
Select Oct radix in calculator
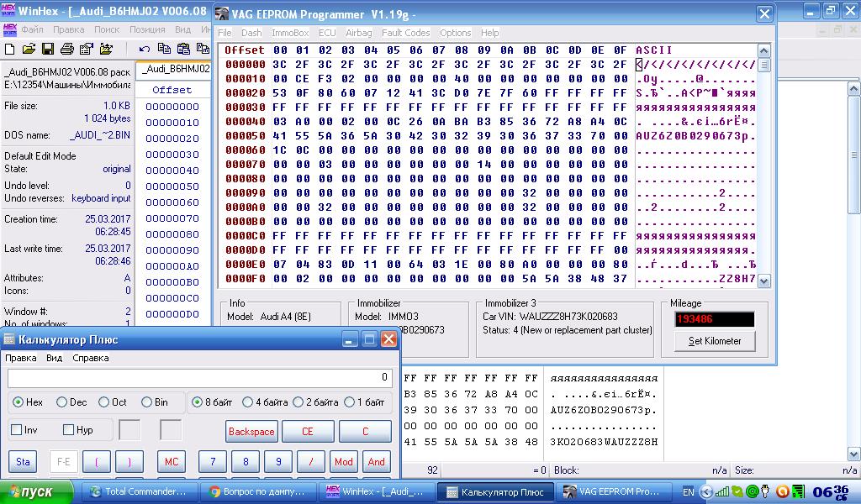coord(103,402)
